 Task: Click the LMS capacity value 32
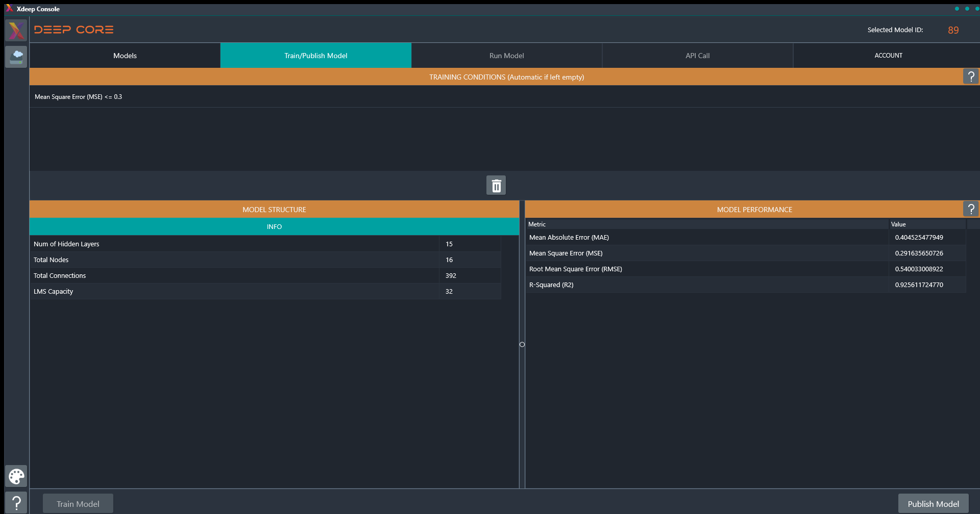[x=449, y=292]
